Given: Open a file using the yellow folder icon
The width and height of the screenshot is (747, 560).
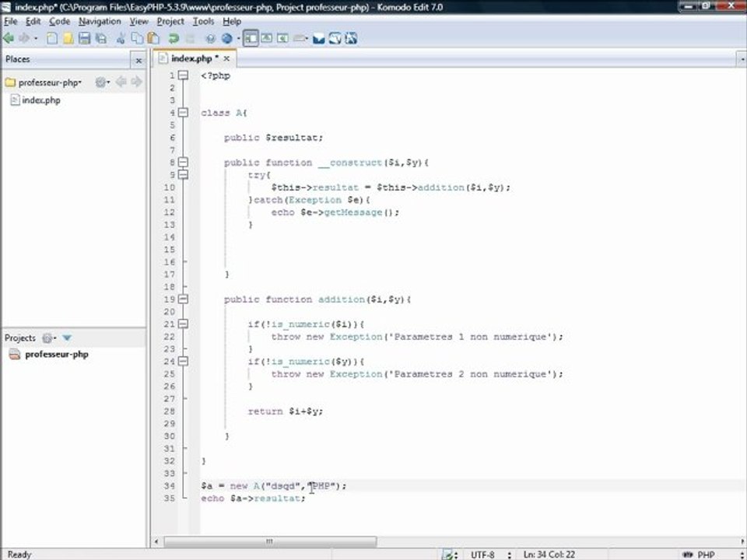Looking at the screenshot, I should click(x=68, y=38).
